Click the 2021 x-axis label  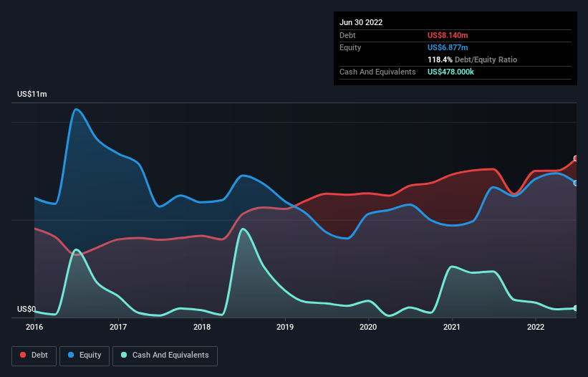pos(452,327)
